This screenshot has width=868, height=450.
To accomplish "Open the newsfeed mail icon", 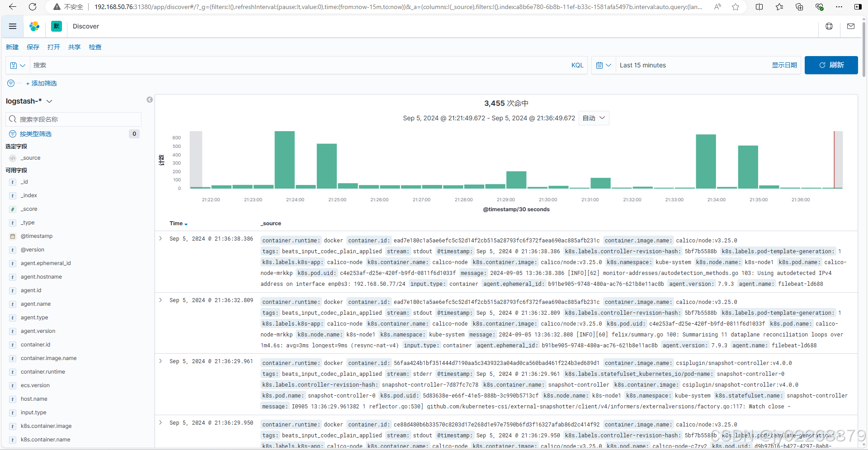I will coord(851,26).
